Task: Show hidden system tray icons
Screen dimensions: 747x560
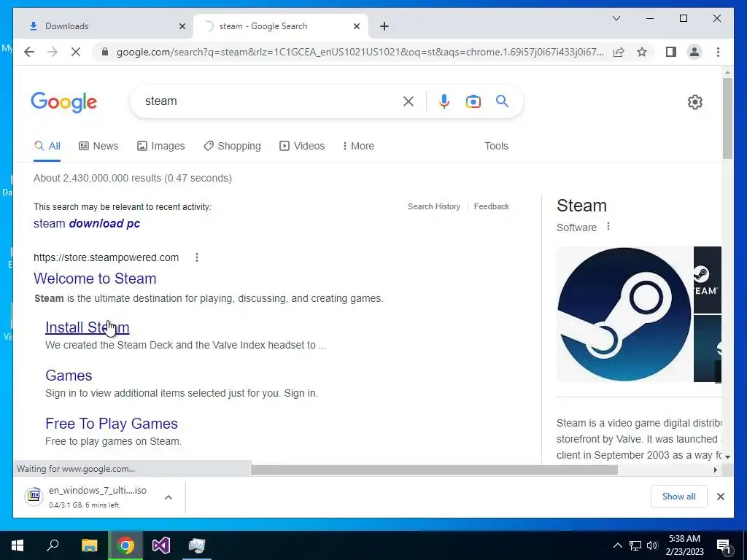Action: 617,545
